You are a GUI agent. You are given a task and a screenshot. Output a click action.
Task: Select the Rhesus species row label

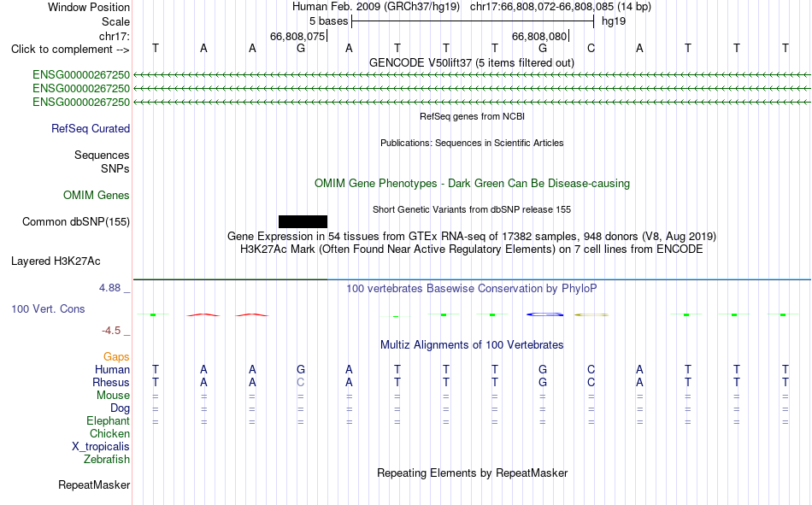tap(111, 382)
